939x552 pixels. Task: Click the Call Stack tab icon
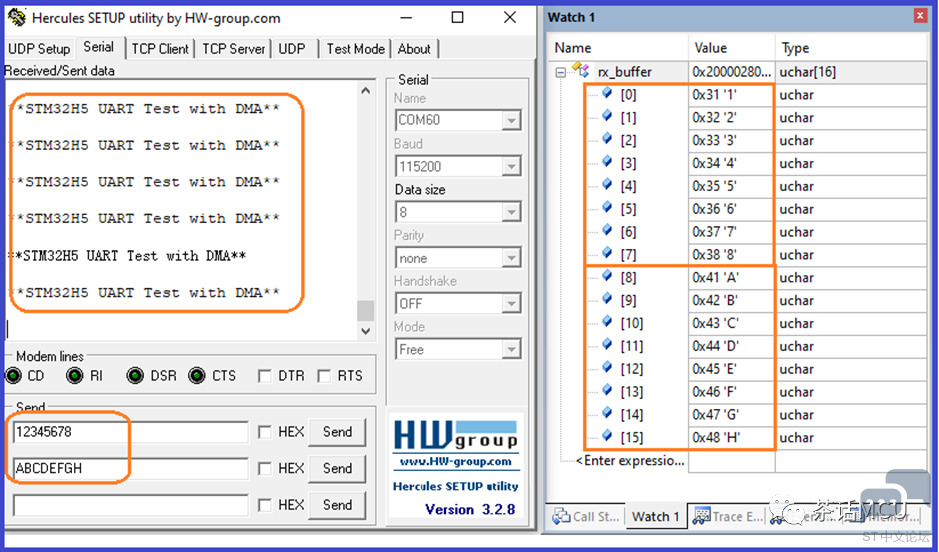pos(561,515)
